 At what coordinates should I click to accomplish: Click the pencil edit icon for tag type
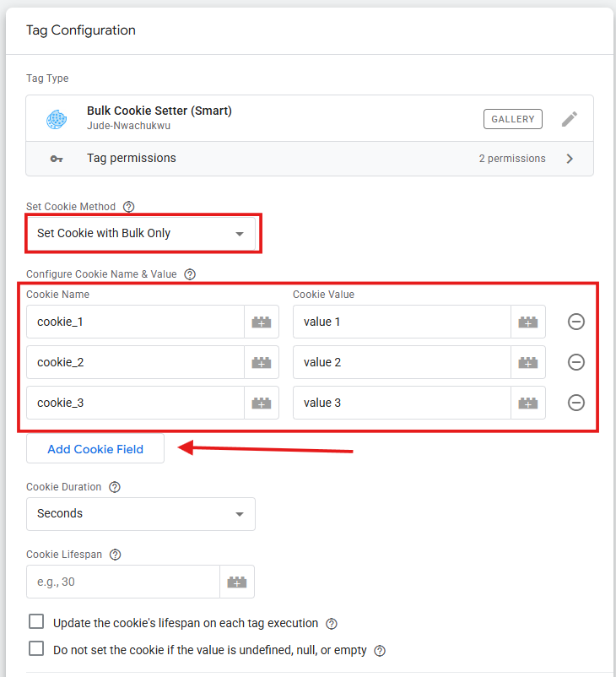[570, 119]
